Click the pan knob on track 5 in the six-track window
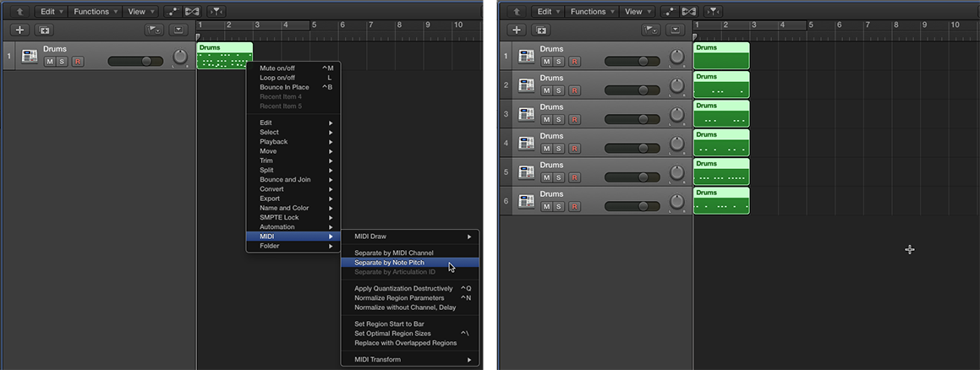Screen dimensions: 980x370 (x=677, y=173)
